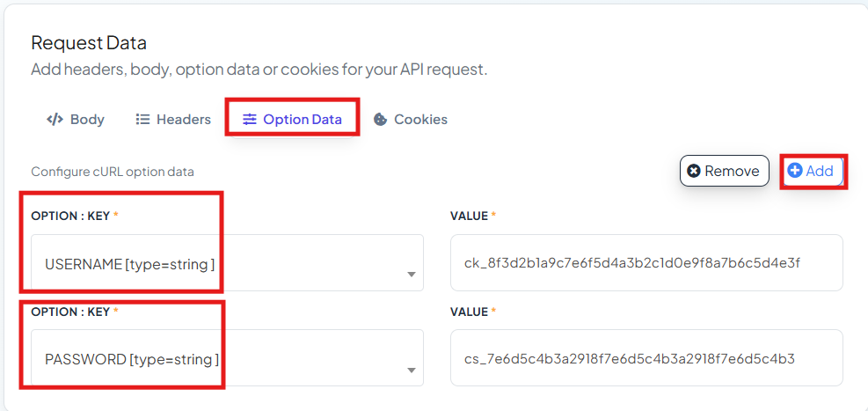Click the cookie icon beside Cookies
This screenshot has height=411, width=868.
coord(380,120)
